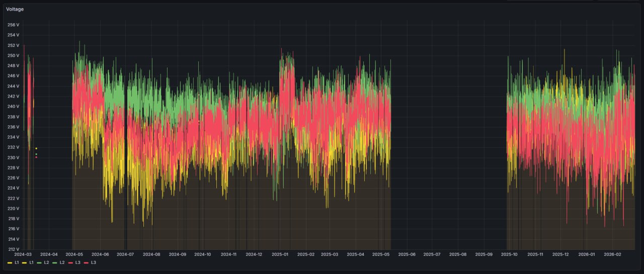
Task: Toggle the second L1 legend label
Action: click(x=31, y=262)
